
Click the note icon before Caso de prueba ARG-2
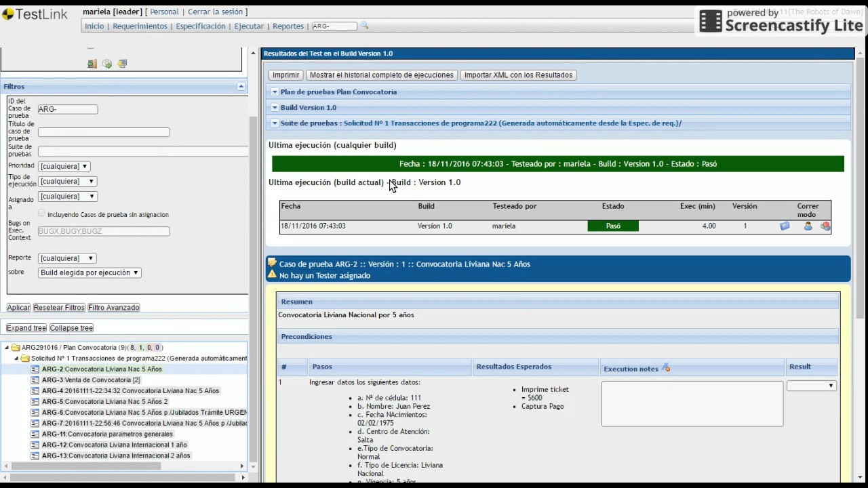coord(272,263)
